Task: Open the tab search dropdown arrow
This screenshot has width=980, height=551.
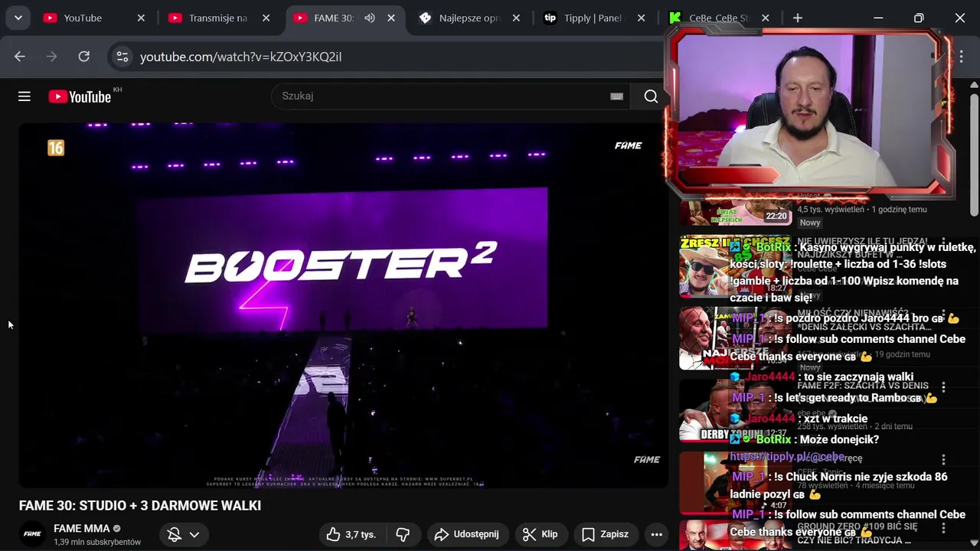Action: tap(18, 18)
